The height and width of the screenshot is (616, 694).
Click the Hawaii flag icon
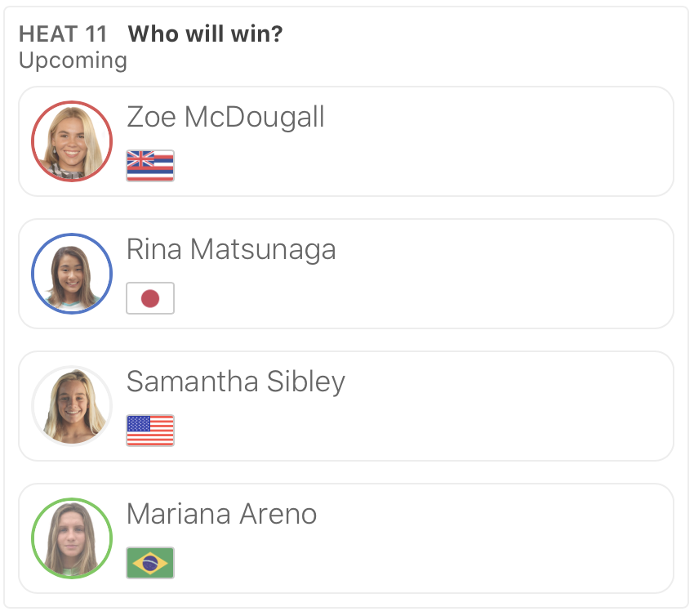click(150, 166)
